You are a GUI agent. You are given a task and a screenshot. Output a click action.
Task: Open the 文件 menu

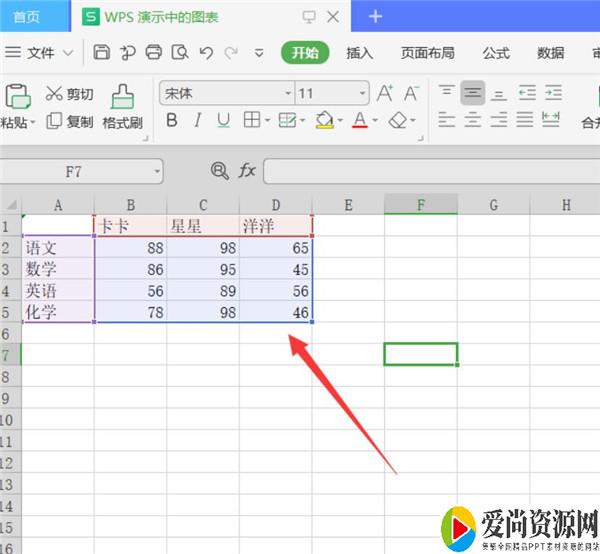tap(40, 53)
